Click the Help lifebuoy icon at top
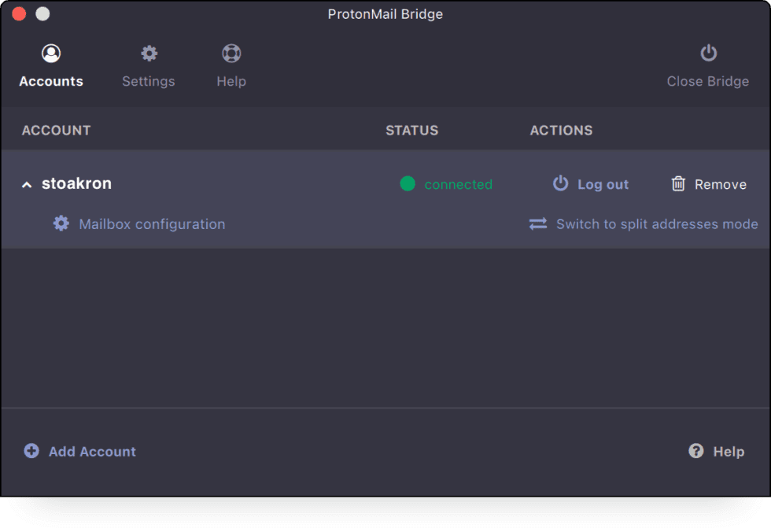 click(231, 53)
